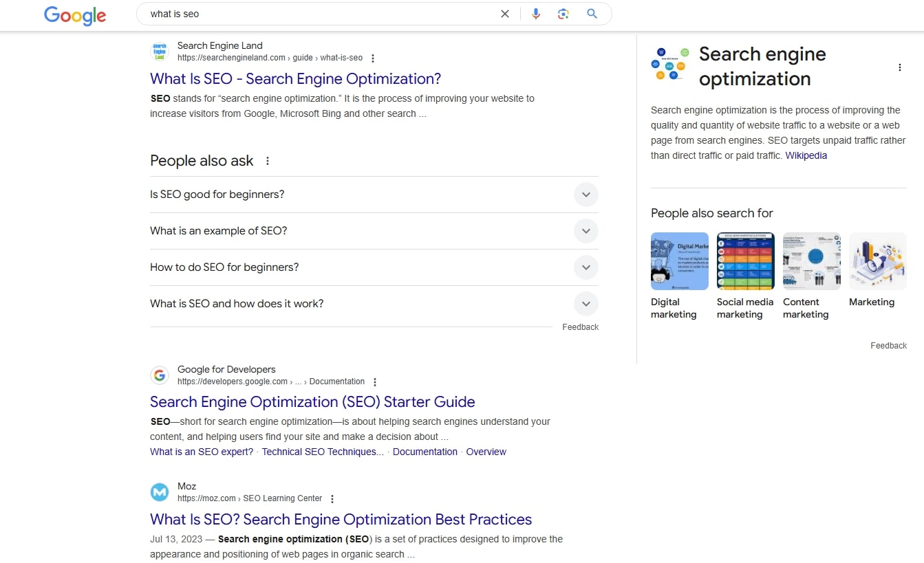Open the knowledge panel three-dot menu
The width and height of the screenshot is (924, 563).
click(899, 67)
